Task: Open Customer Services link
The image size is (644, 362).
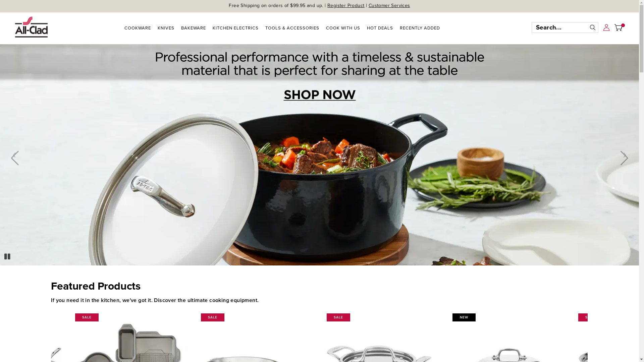Action: tap(389, 6)
